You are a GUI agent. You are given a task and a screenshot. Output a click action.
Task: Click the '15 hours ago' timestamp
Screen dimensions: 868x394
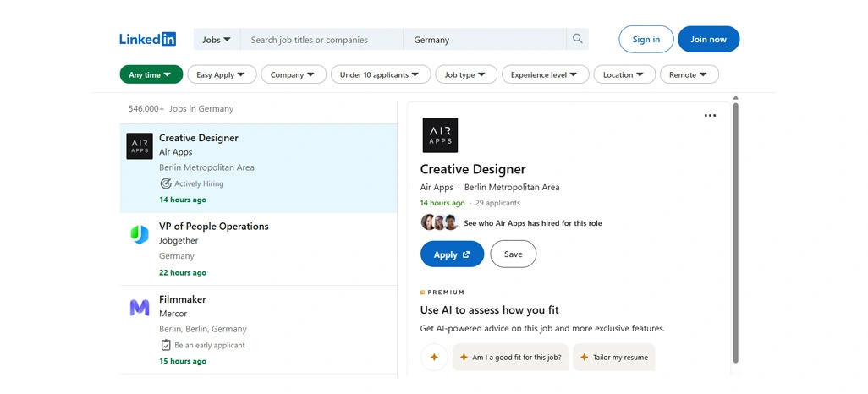pyautogui.click(x=183, y=361)
